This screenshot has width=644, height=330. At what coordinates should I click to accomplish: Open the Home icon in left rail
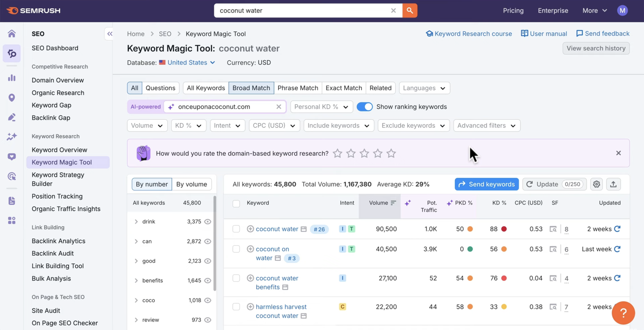click(x=11, y=33)
